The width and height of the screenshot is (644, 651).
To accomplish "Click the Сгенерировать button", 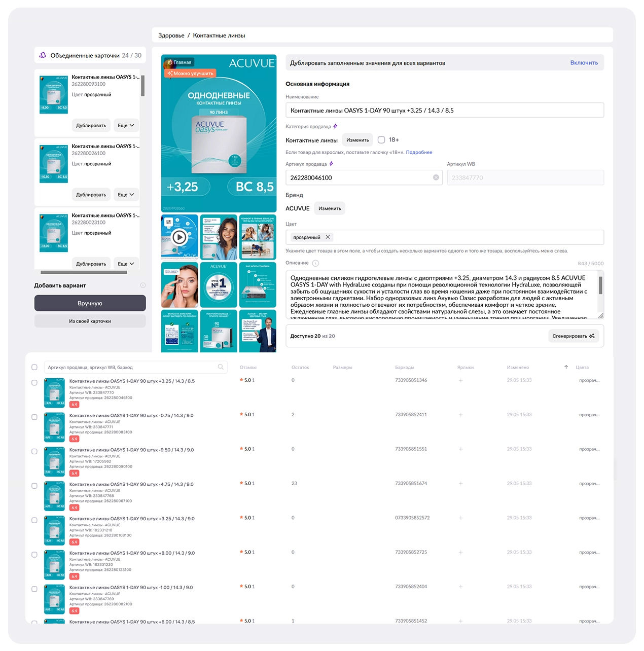I will point(574,336).
